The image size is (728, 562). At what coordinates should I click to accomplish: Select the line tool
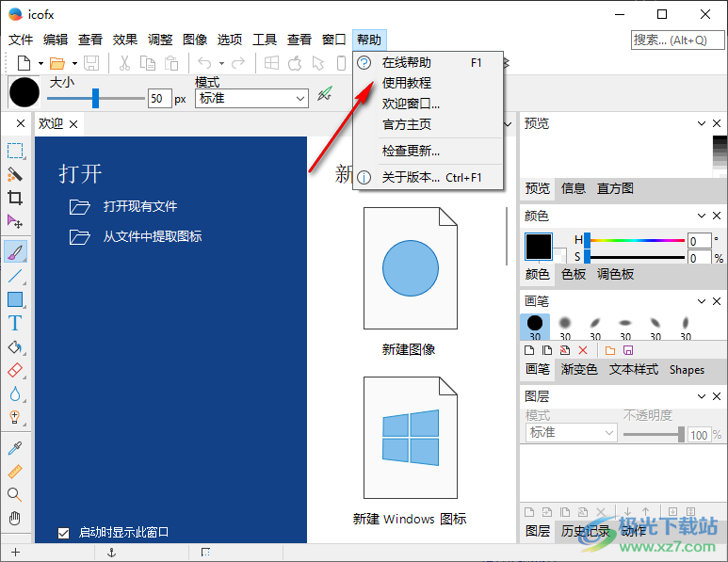point(15,276)
